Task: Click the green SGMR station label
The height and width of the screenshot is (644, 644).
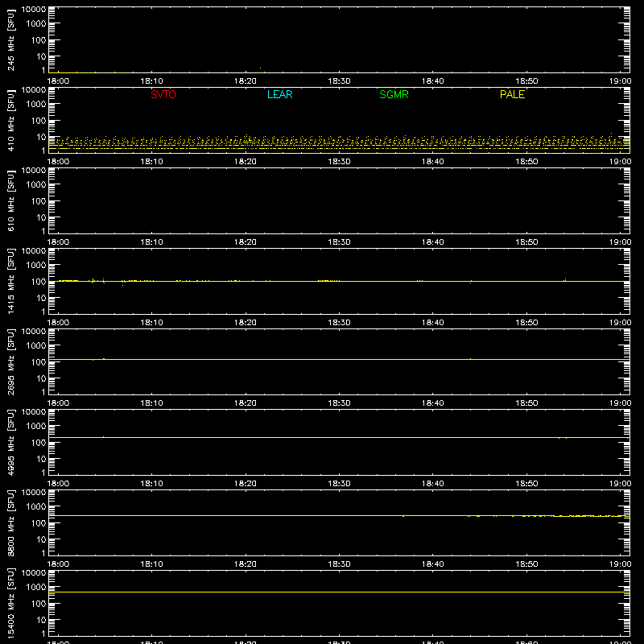Action: (394, 94)
